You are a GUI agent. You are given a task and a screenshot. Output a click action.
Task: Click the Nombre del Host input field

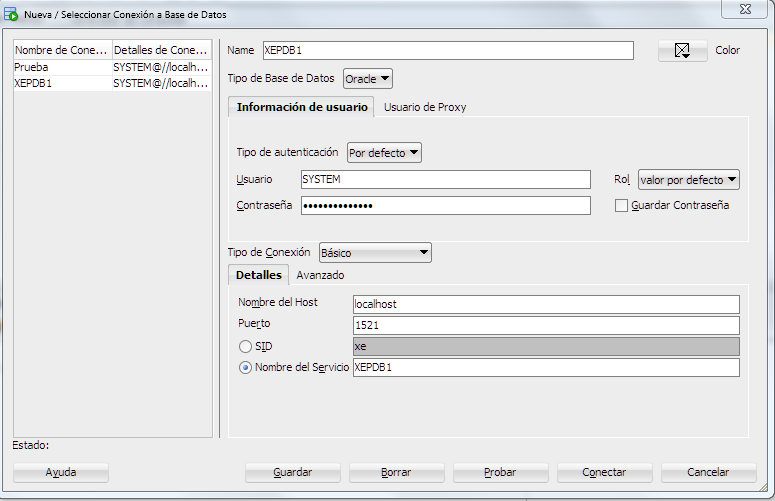[x=545, y=304]
